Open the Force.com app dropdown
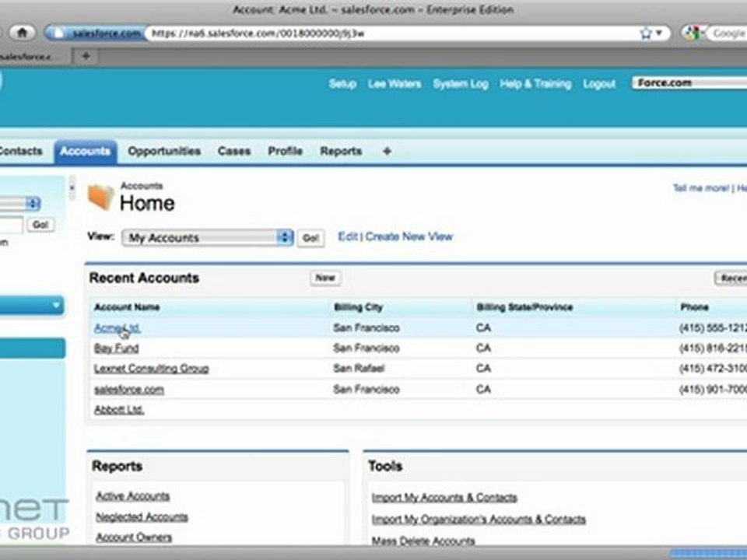The image size is (747, 560). [689, 83]
